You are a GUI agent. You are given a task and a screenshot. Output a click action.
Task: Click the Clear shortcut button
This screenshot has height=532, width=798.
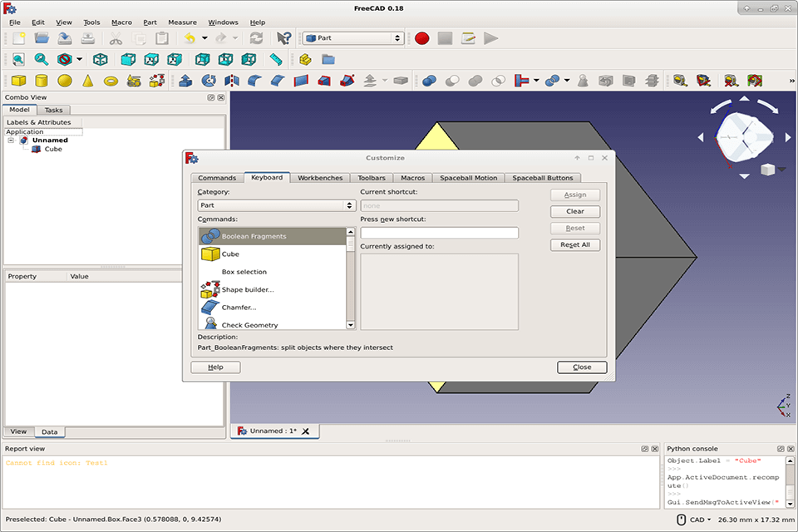click(x=575, y=211)
